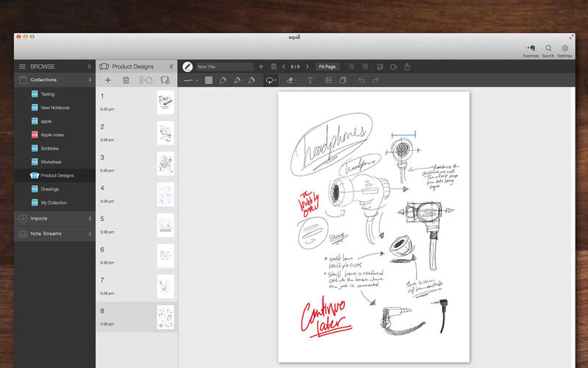Viewport: 588px width, 368px height.
Task: Expand the Note Streams section
Action: (x=54, y=233)
